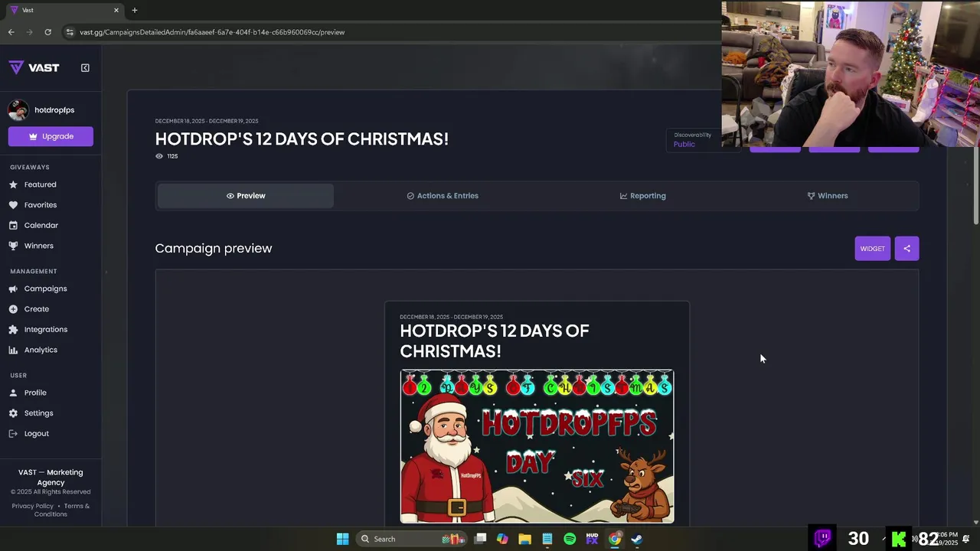Click the Campaign preview heading
980x551 pixels.
[214, 248]
